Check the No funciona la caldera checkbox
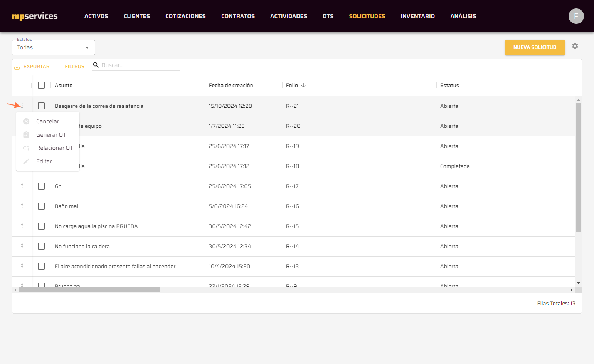Viewport: 594px width, 364px height. [x=41, y=246]
